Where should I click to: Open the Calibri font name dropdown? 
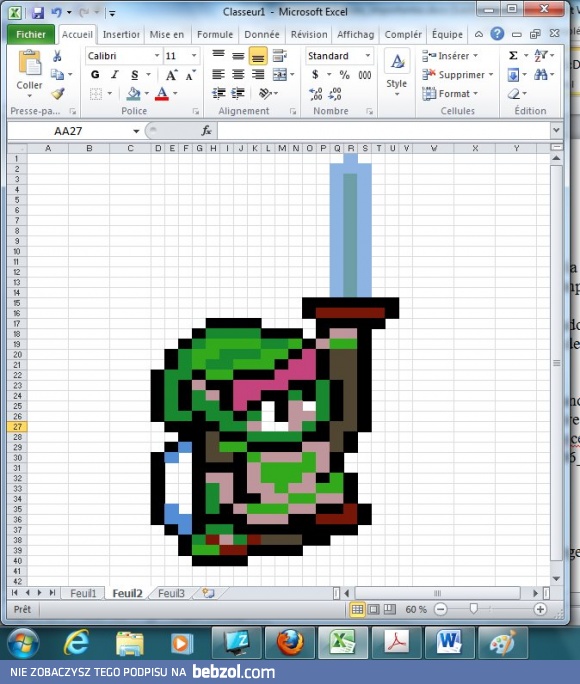[x=157, y=56]
